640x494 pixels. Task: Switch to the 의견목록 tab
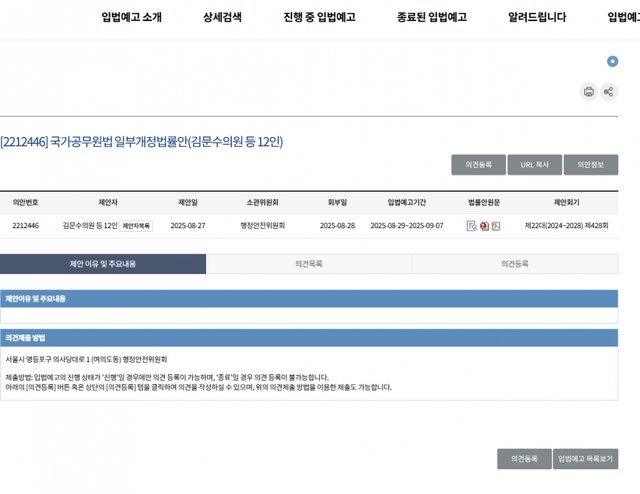[x=309, y=264]
